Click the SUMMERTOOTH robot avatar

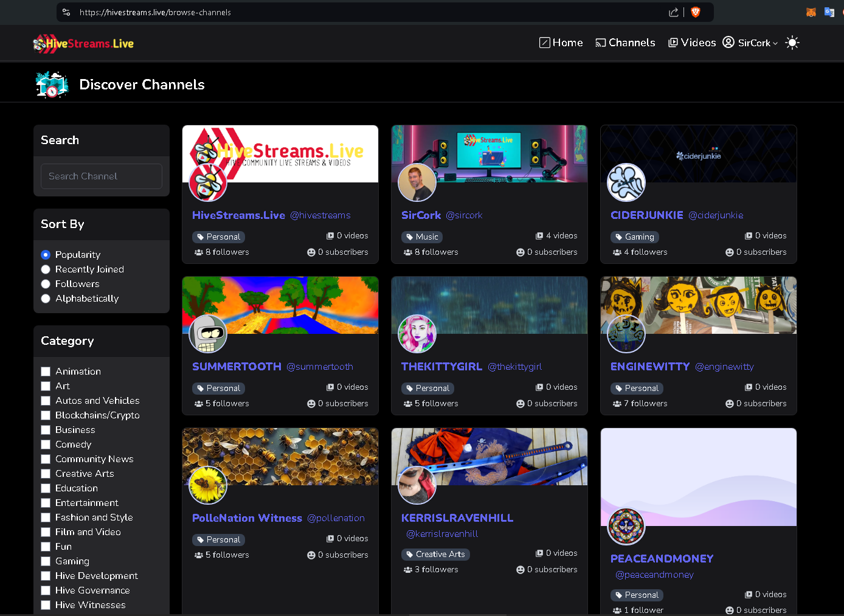coord(208,334)
